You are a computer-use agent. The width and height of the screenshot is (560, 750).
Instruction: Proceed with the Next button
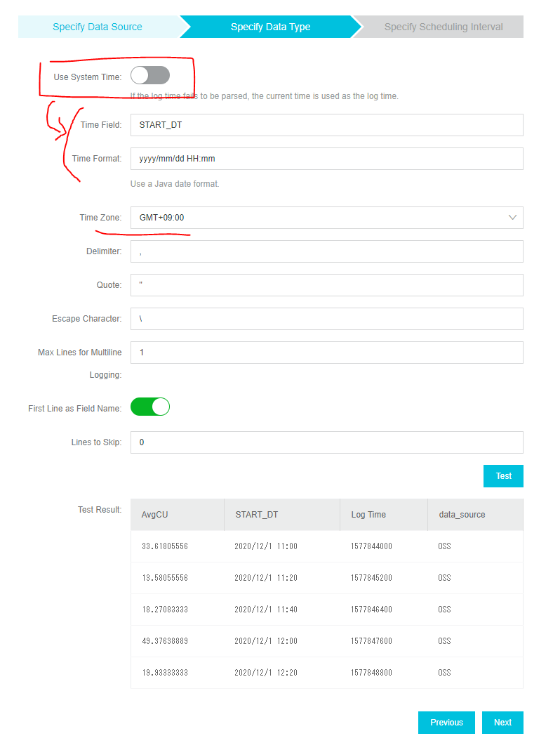coord(502,722)
